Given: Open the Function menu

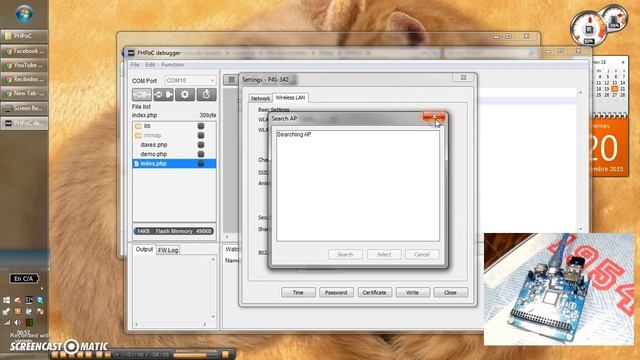Looking at the screenshot, I should click(x=172, y=65).
